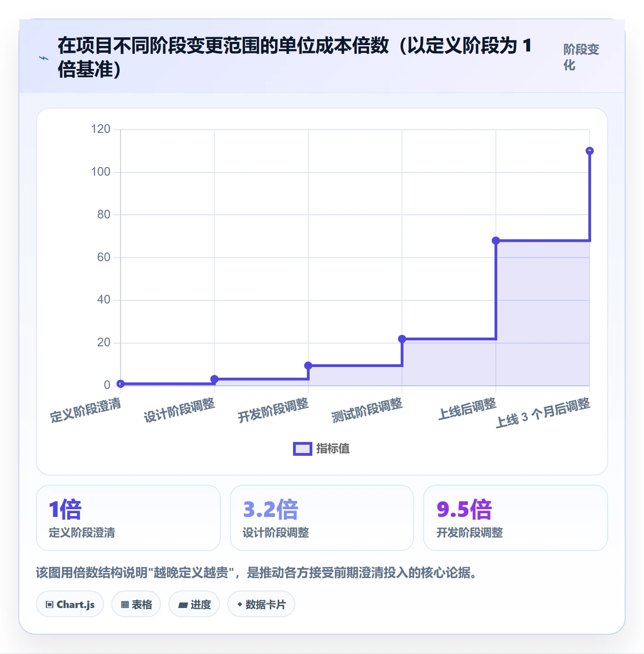
Task: Click the 开发阶段调整 x-axis label
Action: (x=273, y=410)
